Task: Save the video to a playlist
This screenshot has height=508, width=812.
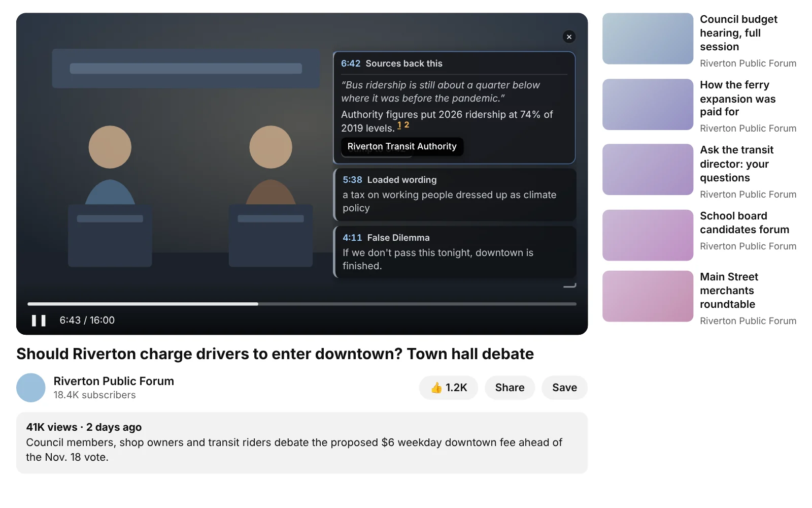Action: point(564,388)
